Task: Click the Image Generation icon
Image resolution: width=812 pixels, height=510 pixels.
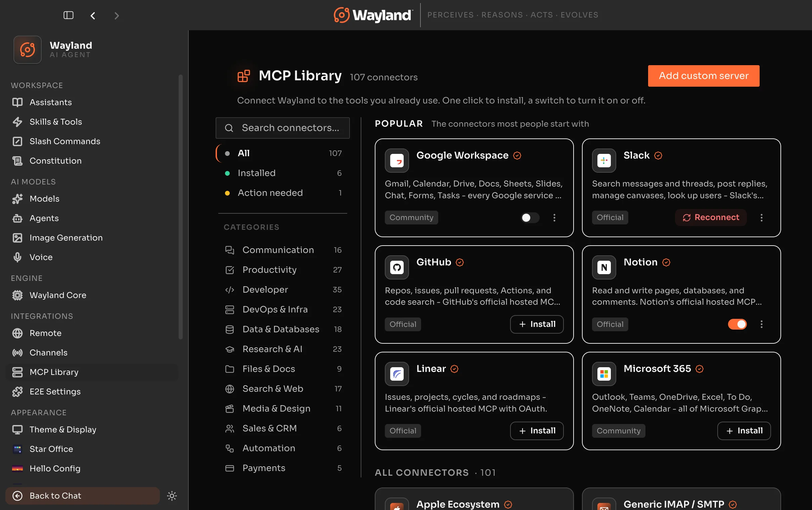Action: [x=17, y=238]
